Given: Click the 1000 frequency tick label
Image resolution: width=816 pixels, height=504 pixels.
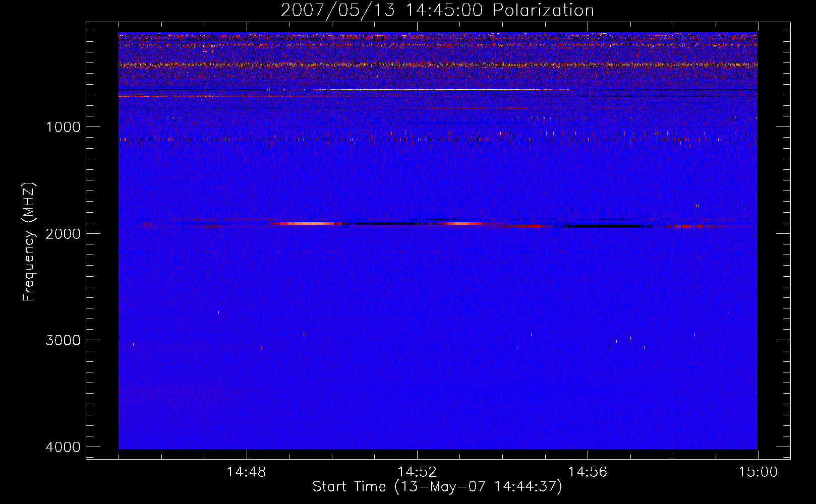Looking at the screenshot, I should [x=64, y=127].
